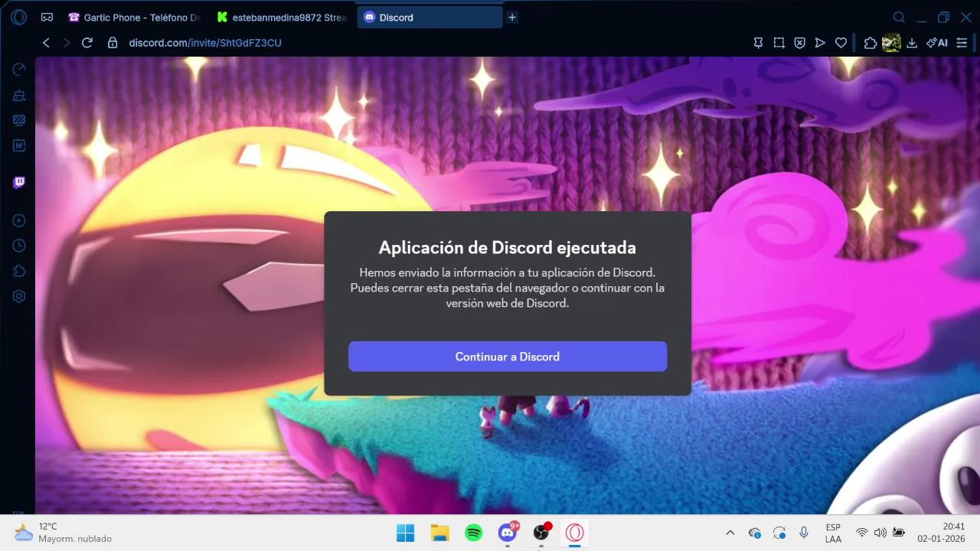Take a snapshot with the capture icon
Viewport: 980px width, 551px height.
tap(779, 43)
